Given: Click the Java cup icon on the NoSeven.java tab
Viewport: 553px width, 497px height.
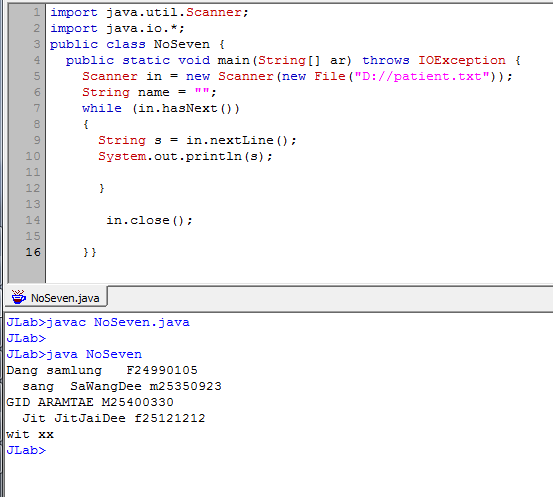Looking at the screenshot, I should pos(18,297).
